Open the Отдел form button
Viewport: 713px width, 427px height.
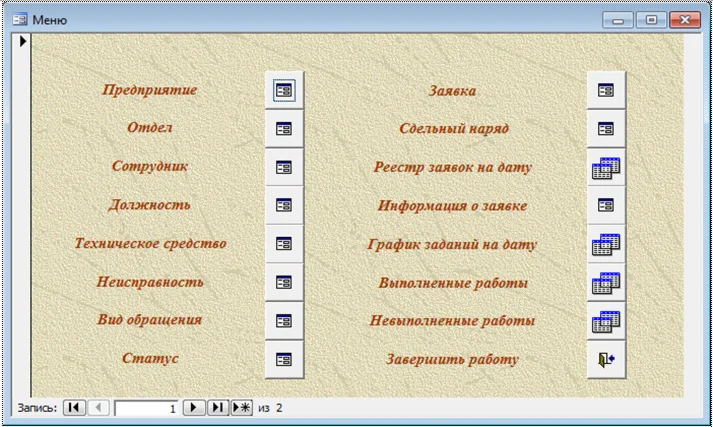tap(284, 129)
